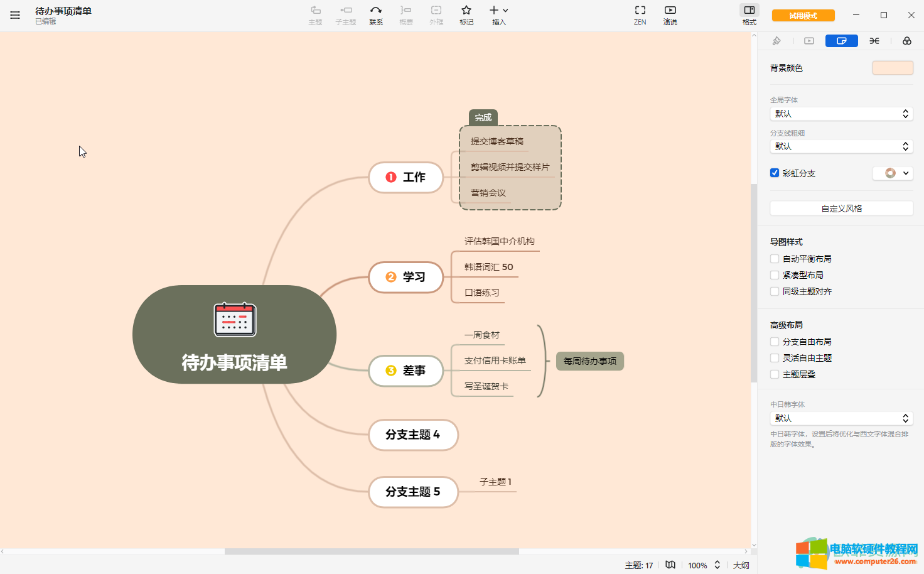Select the 工作 branch topic
The image size is (924, 574).
pos(406,178)
